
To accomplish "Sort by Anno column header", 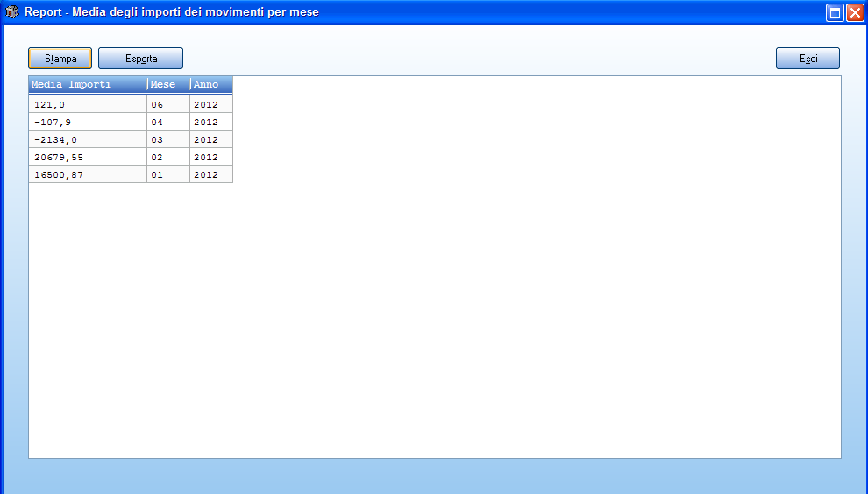I will click(x=212, y=85).
